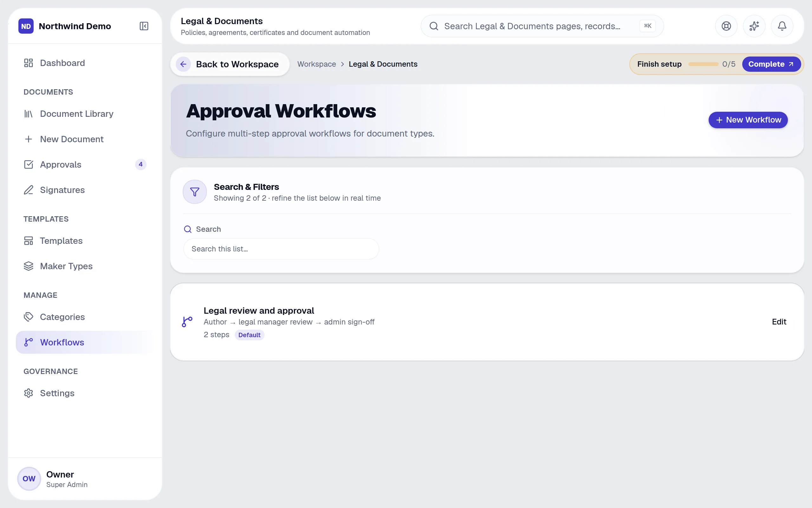Open Categories under Manage
Image resolution: width=812 pixels, height=508 pixels.
tap(85, 317)
